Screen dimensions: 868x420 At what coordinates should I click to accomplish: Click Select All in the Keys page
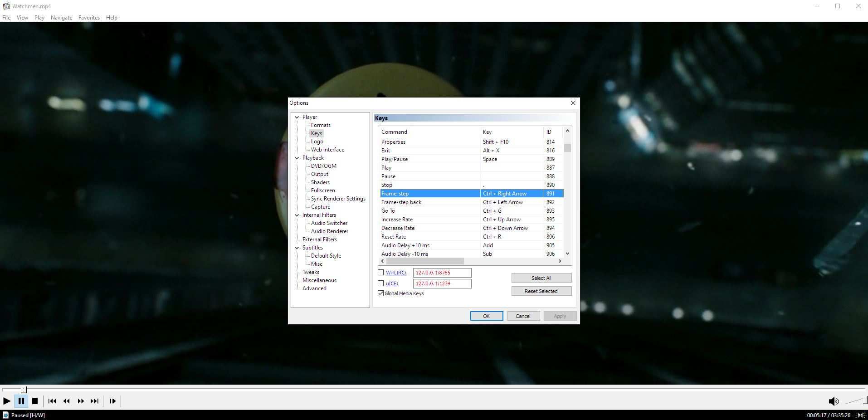pyautogui.click(x=541, y=278)
